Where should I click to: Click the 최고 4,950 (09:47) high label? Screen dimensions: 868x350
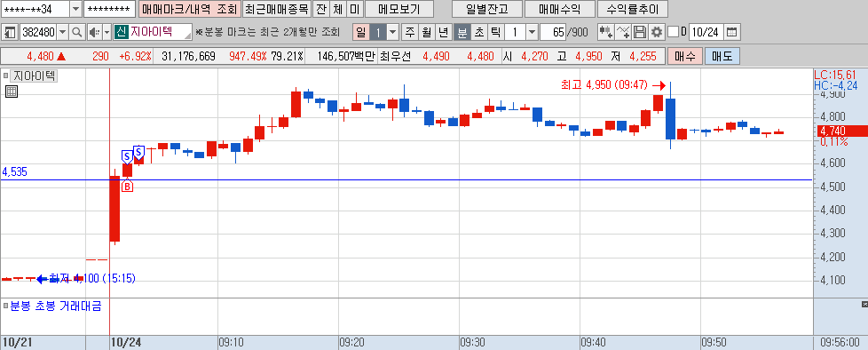(604, 85)
